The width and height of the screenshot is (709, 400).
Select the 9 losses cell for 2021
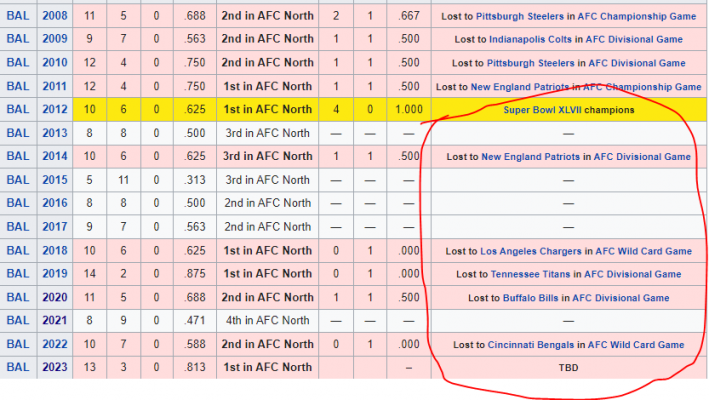point(123,320)
